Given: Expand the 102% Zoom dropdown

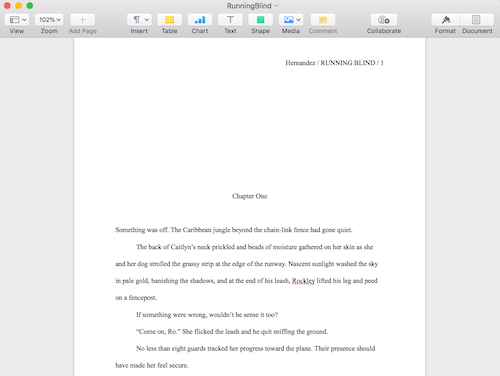Looking at the screenshot, I should point(49,20).
